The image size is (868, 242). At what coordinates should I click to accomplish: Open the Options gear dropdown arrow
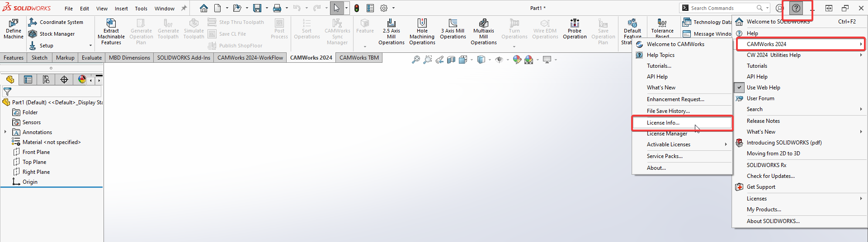pyautogui.click(x=393, y=8)
